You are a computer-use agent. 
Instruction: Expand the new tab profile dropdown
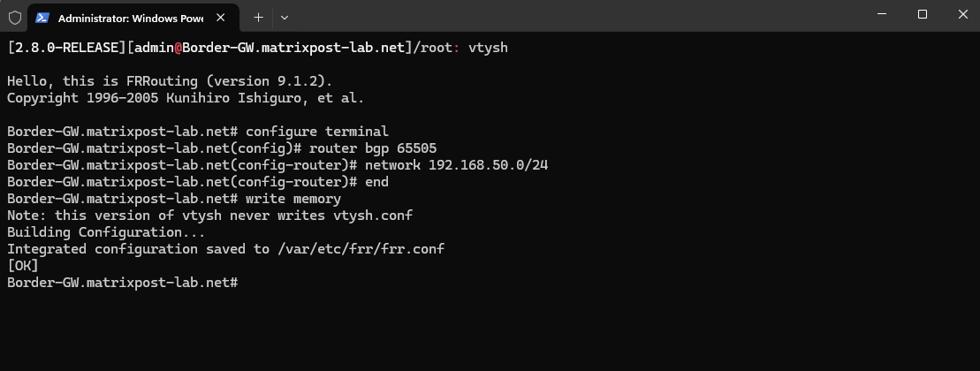point(285,18)
